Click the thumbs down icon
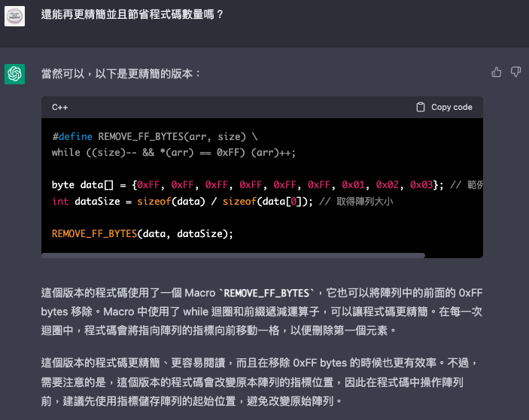 coord(515,72)
